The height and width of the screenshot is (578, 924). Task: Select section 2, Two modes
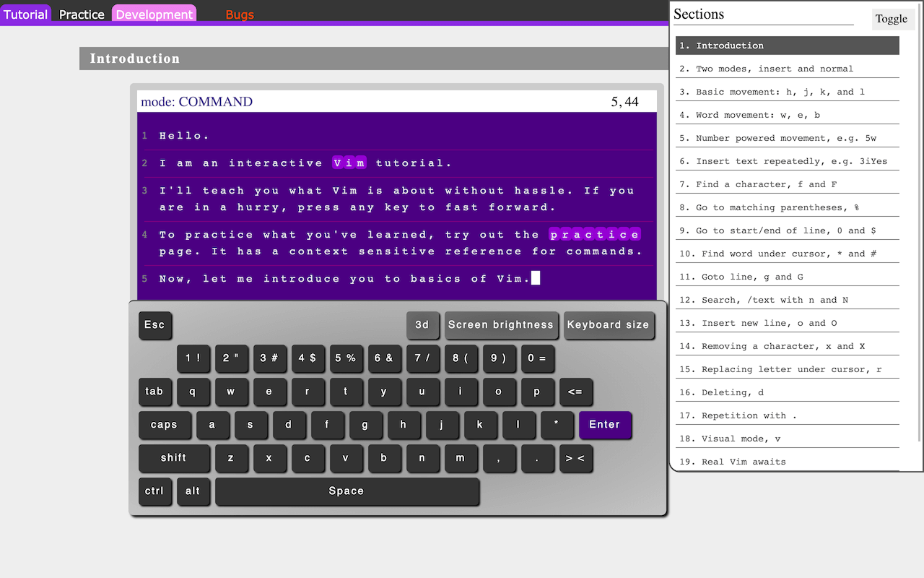pyautogui.click(x=787, y=68)
